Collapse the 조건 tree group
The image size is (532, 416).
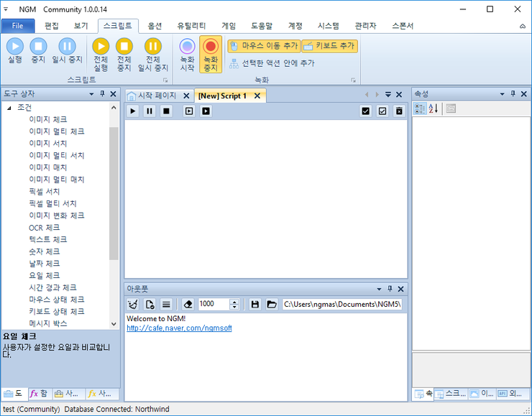pos(9,108)
